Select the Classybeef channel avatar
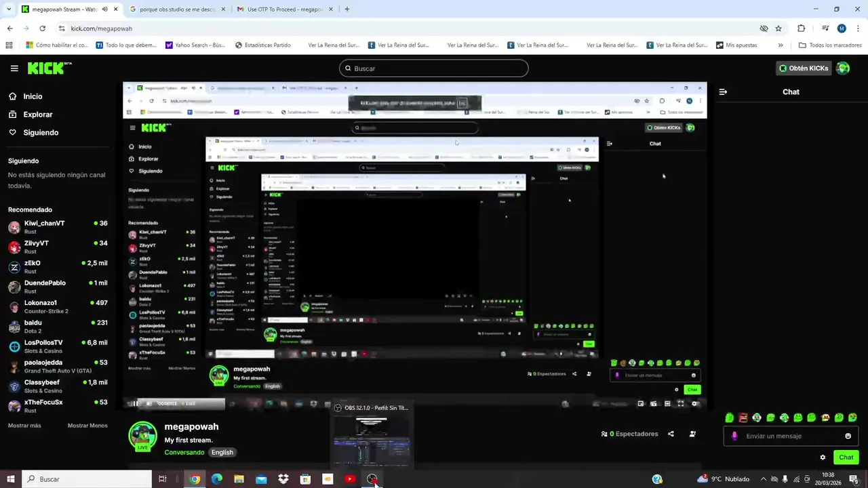The height and width of the screenshot is (488, 868). point(14,386)
